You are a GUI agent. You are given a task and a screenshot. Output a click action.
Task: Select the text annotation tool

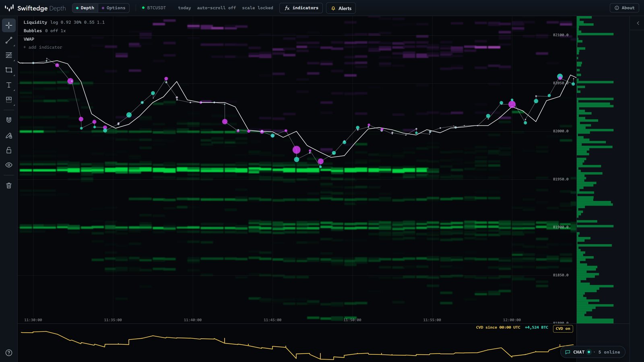9,85
